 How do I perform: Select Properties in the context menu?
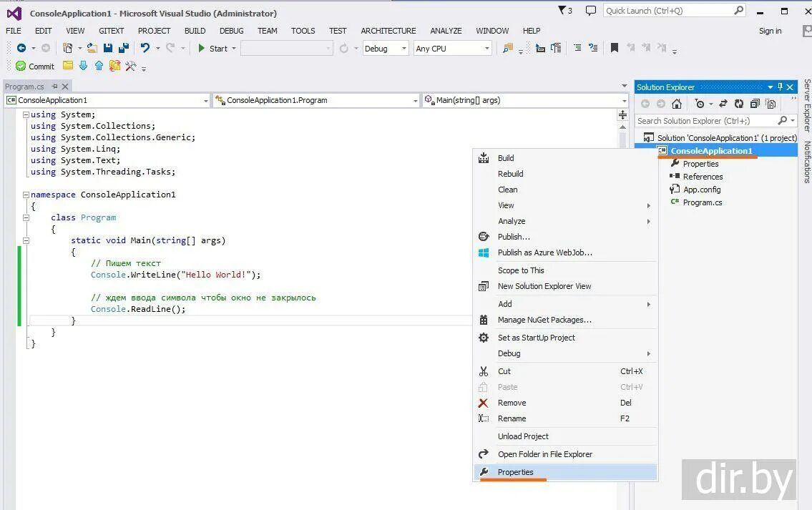click(x=565, y=472)
